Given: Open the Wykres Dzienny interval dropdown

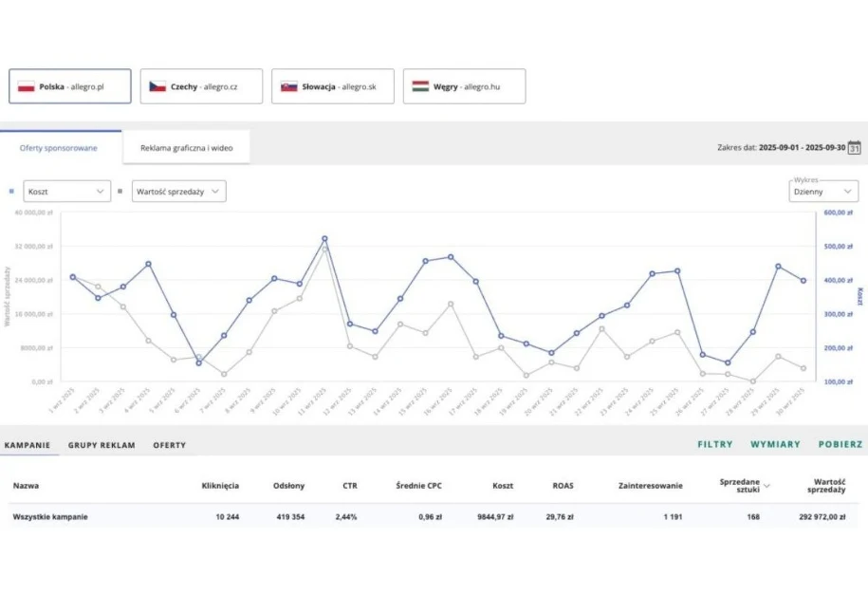Looking at the screenshot, I should coord(823,191).
